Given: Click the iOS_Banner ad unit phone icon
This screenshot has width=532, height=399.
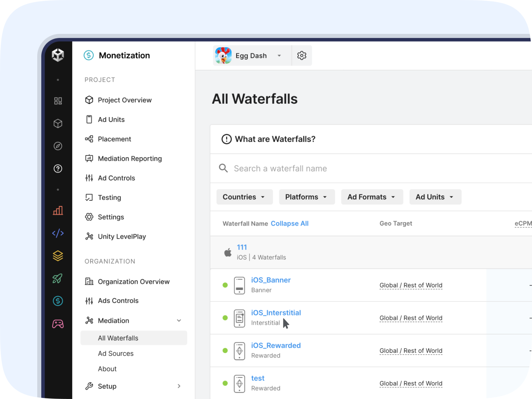Looking at the screenshot, I should click(239, 285).
